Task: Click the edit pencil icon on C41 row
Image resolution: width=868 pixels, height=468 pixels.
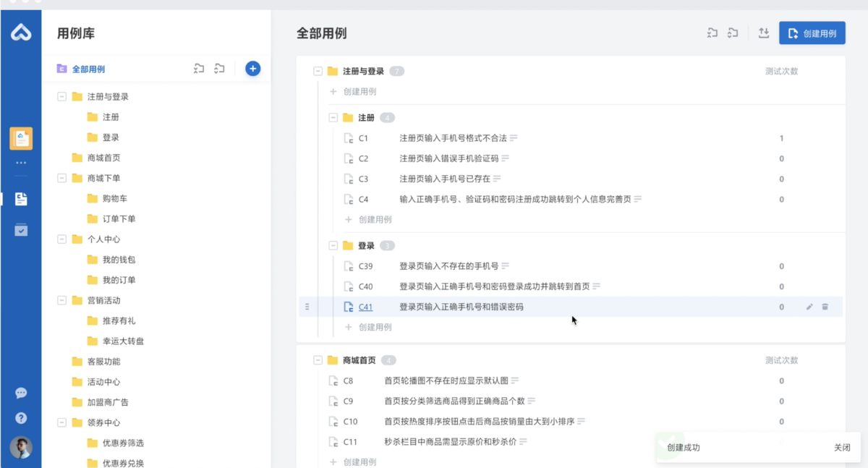Action: pyautogui.click(x=809, y=307)
